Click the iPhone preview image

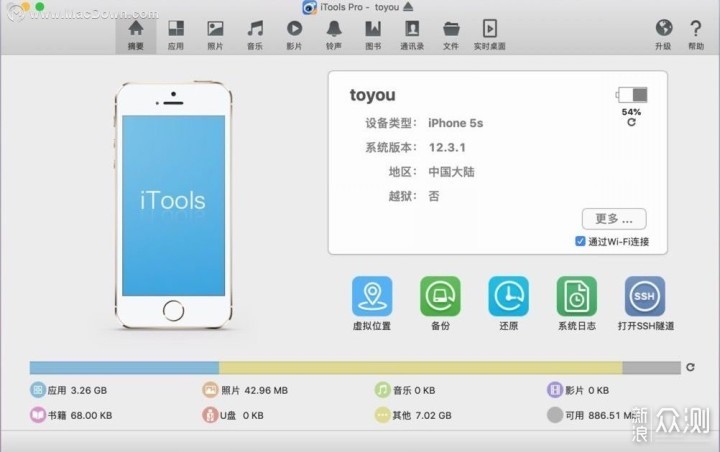(x=173, y=205)
